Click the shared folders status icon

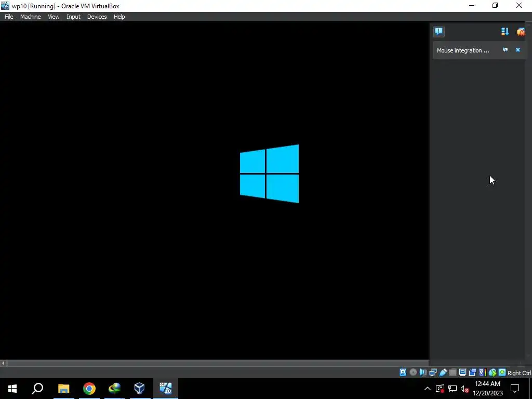coord(453,372)
